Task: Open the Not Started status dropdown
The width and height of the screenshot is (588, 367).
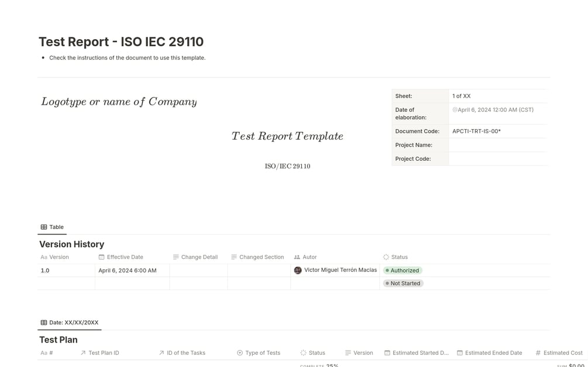Action: tap(403, 283)
